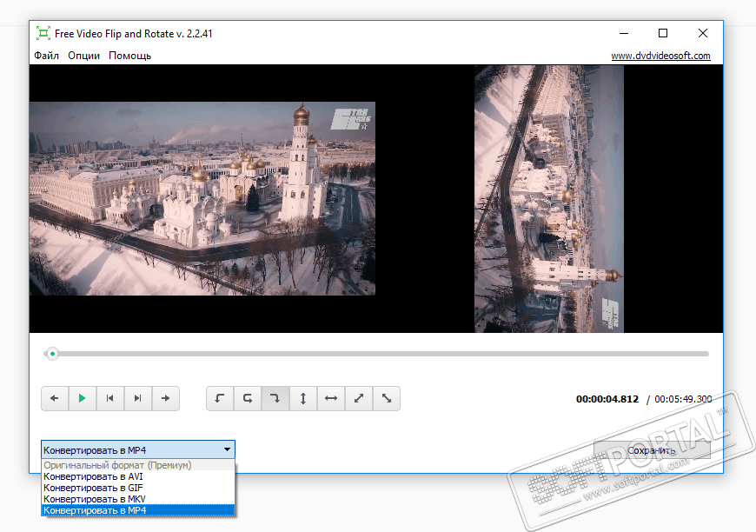The width and height of the screenshot is (756, 532).
Task: Click the rotated video preview
Action: point(549,199)
